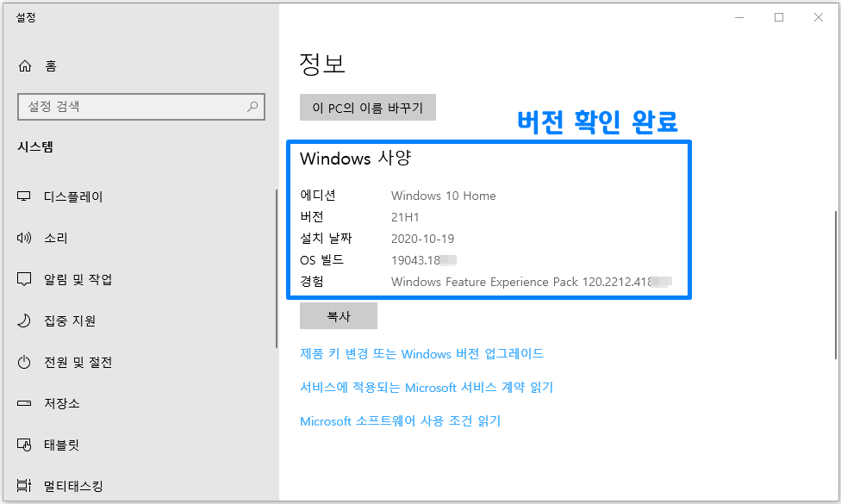The image size is (841, 504).
Task: Click the 정보 page title
Action: (x=321, y=64)
